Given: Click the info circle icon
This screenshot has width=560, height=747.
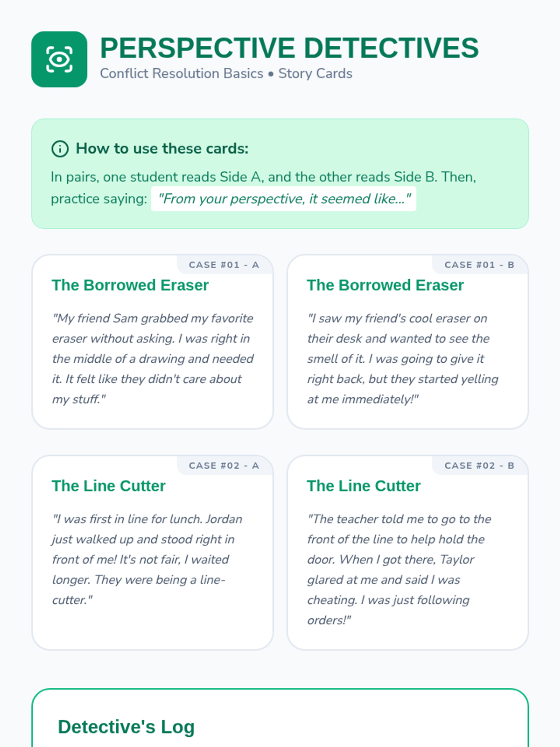Looking at the screenshot, I should pos(60,149).
